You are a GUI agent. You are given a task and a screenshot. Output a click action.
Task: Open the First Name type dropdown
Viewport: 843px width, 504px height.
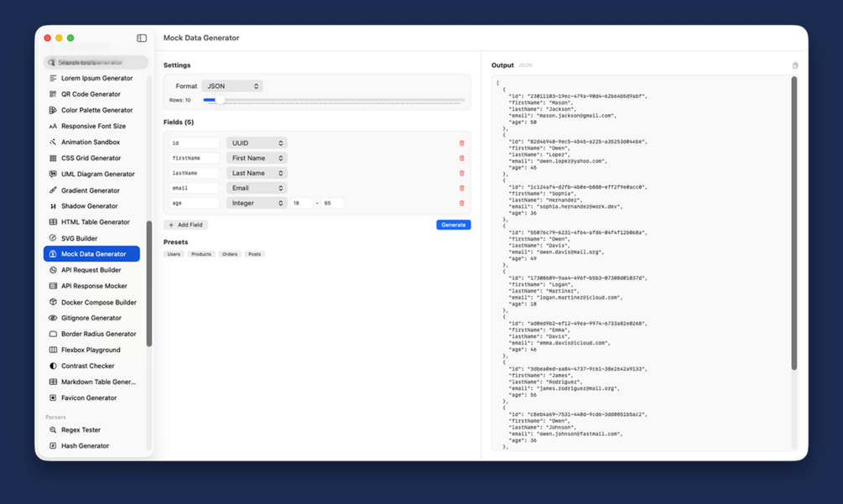click(x=257, y=158)
